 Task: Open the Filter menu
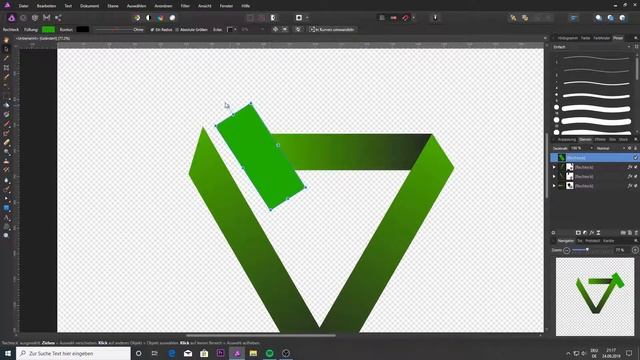pos(185,6)
